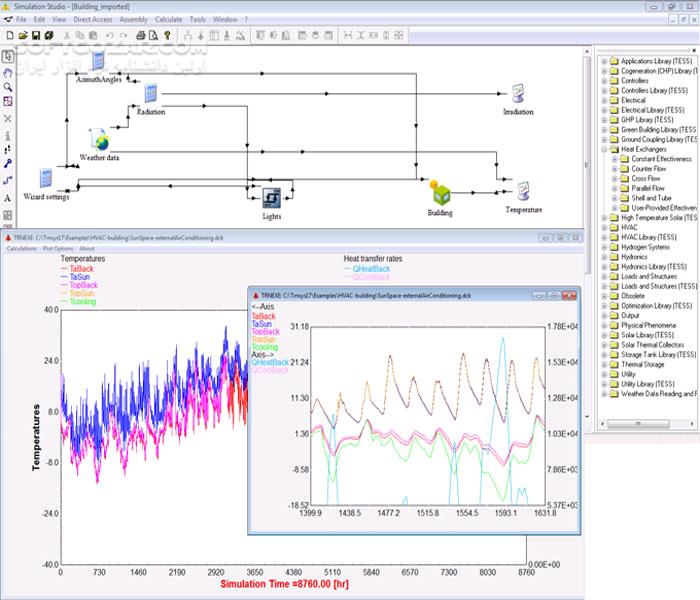Collapse the Heat Exchangers tree folder
700x600 pixels.
(604, 149)
